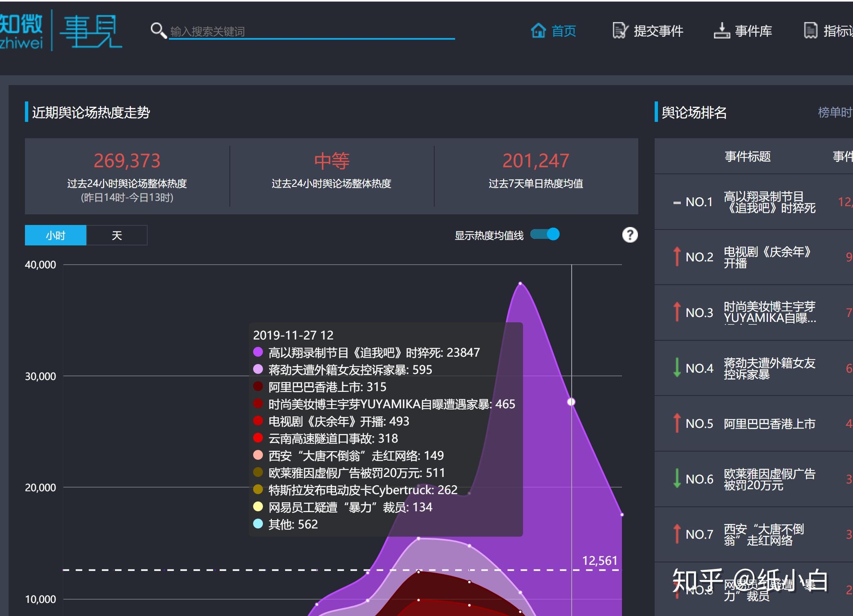Click the 事件库 download icon
The height and width of the screenshot is (616, 853).
pyautogui.click(x=722, y=31)
